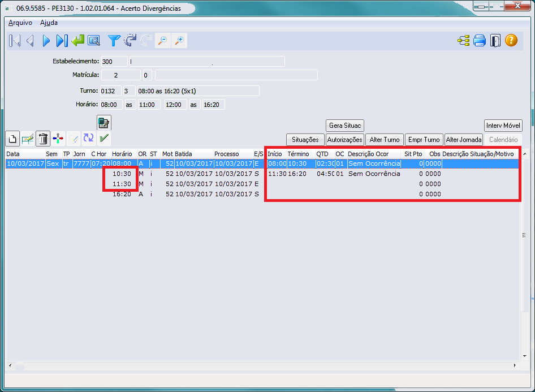Go to the previous record
Image resolution: width=535 pixels, height=392 pixels.
(30, 41)
